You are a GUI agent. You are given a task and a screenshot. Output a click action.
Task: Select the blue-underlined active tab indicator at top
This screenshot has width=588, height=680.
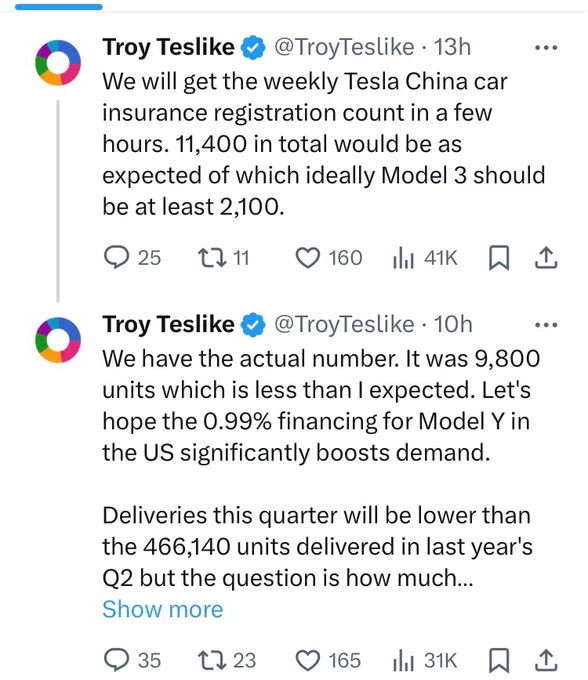pos(59,7)
